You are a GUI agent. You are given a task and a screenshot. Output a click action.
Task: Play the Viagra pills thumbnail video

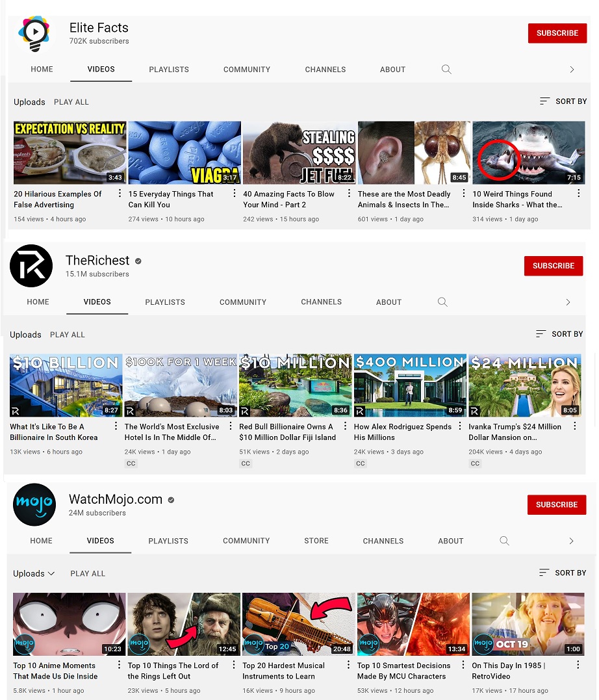185,153
